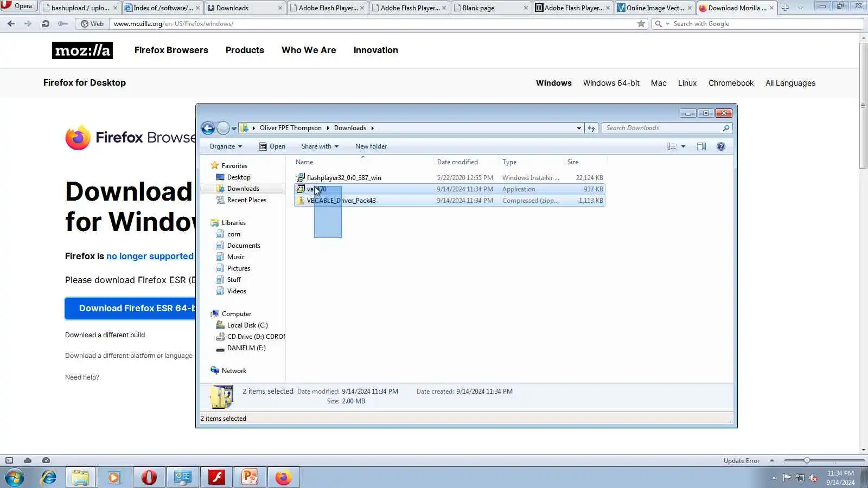Click the VBCABLE_Driver_Pack43 zip folder icon
This screenshot has height=488, width=868.
301,201
